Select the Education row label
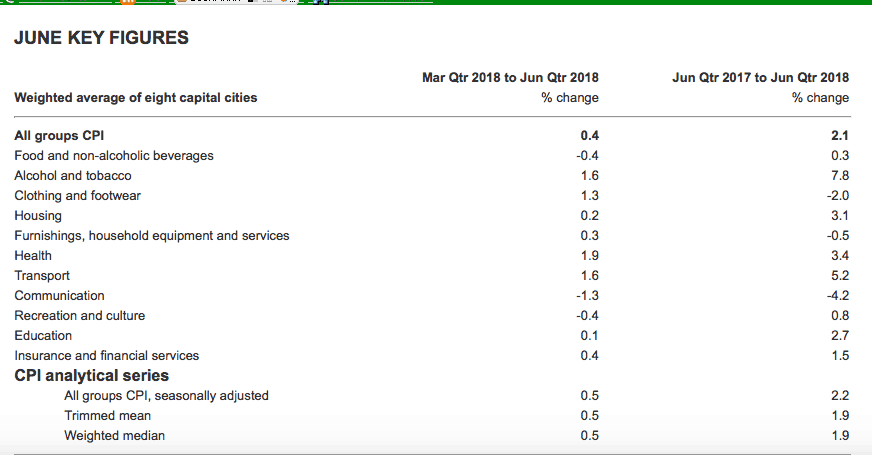Image resolution: width=872 pixels, height=455 pixels. (43, 335)
